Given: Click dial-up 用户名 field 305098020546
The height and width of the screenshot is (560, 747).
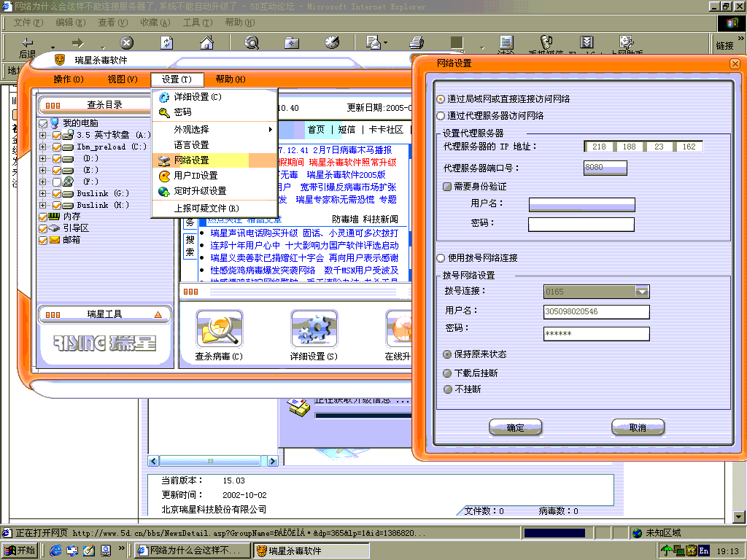Looking at the screenshot, I should 597,312.
